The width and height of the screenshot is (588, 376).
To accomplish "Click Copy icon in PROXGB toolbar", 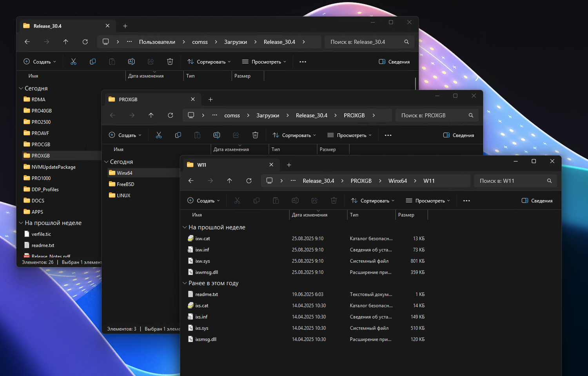I will 178,135.
